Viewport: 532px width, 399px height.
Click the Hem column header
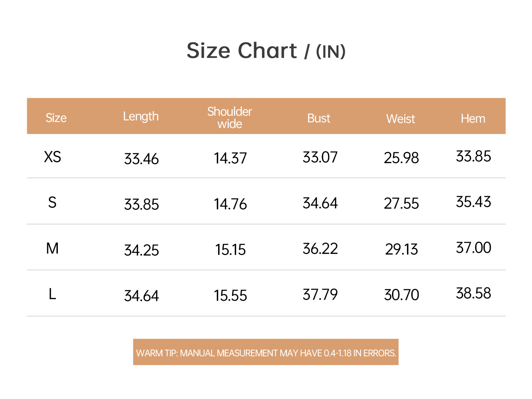(x=473, y=119)
